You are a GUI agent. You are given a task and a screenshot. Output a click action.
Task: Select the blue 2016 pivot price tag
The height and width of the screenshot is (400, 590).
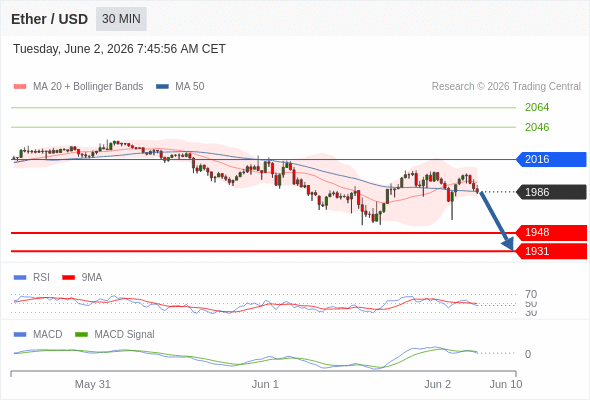pyautogui.click(x=551, y=159)
